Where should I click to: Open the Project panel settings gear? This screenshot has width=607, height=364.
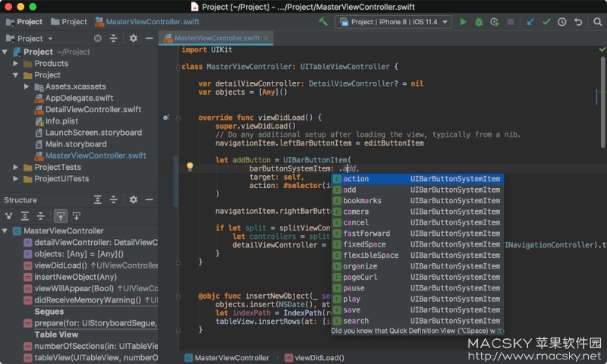(134, 38)
